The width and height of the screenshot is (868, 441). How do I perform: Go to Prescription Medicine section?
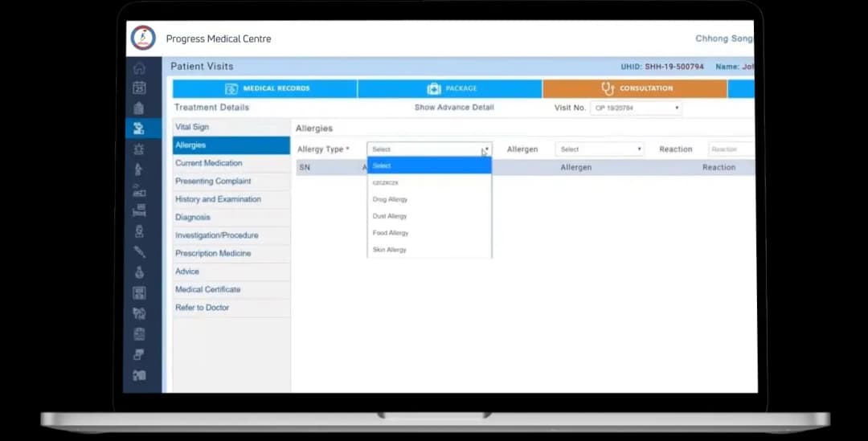tap(213, 253)
